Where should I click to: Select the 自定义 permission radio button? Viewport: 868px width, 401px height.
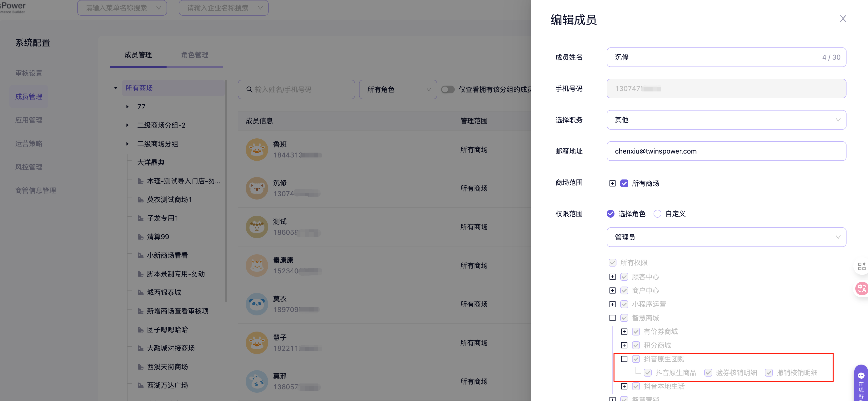point(657,213)
